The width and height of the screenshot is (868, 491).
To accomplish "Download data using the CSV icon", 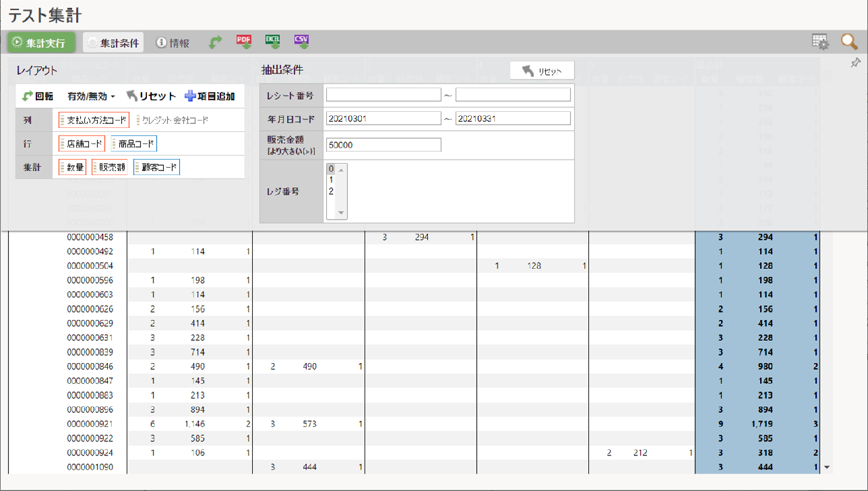I will pos(301,42).
